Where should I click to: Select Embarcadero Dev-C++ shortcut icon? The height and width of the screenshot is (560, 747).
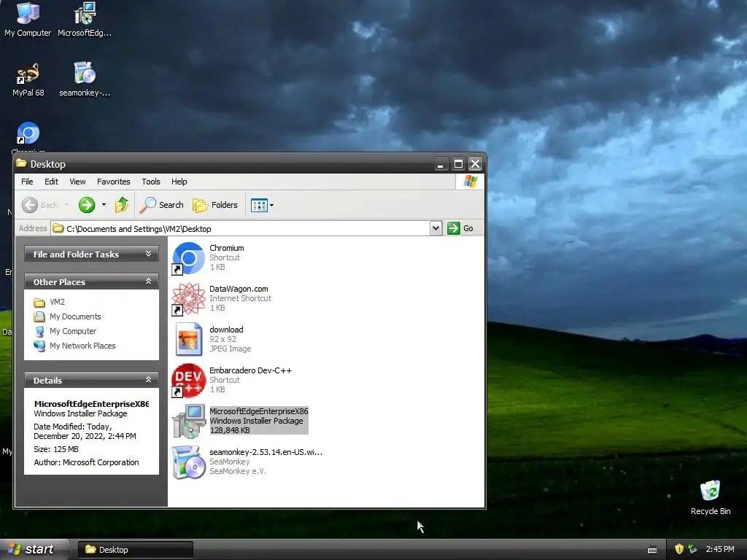[189, 381]
